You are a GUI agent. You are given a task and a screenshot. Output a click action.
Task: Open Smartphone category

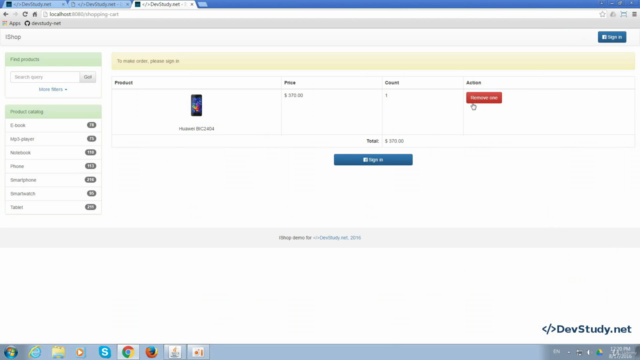pyautogui.click(x=53, y=180)
